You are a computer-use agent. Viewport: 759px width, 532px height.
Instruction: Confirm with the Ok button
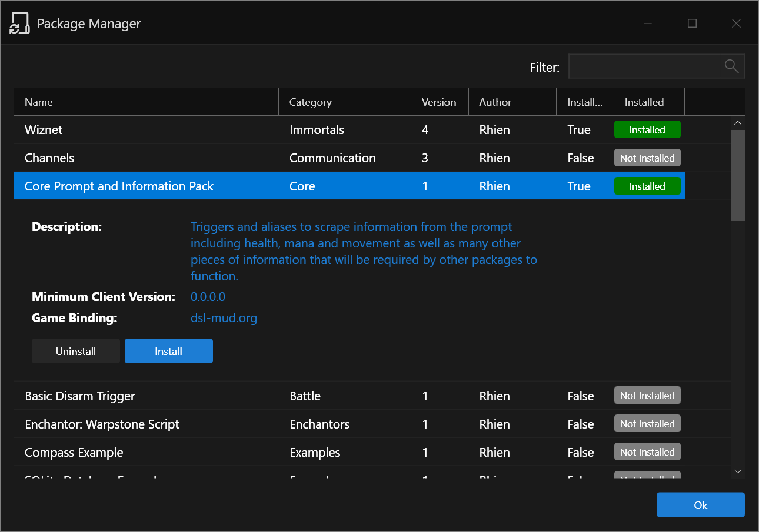coord(701,505)
